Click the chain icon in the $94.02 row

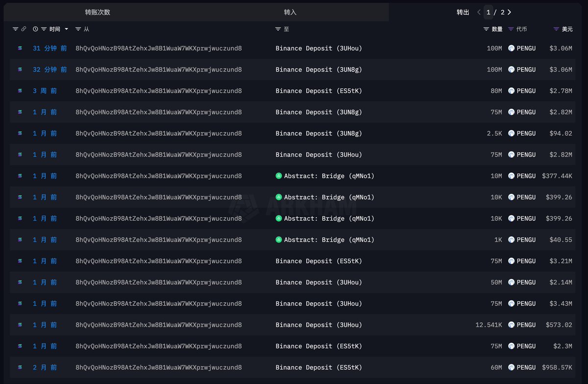click(20, 133)
